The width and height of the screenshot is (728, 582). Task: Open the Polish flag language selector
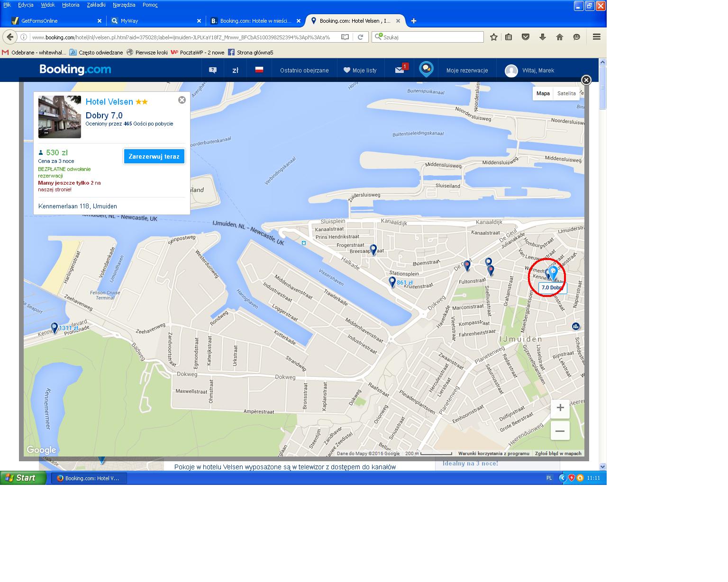259,70
